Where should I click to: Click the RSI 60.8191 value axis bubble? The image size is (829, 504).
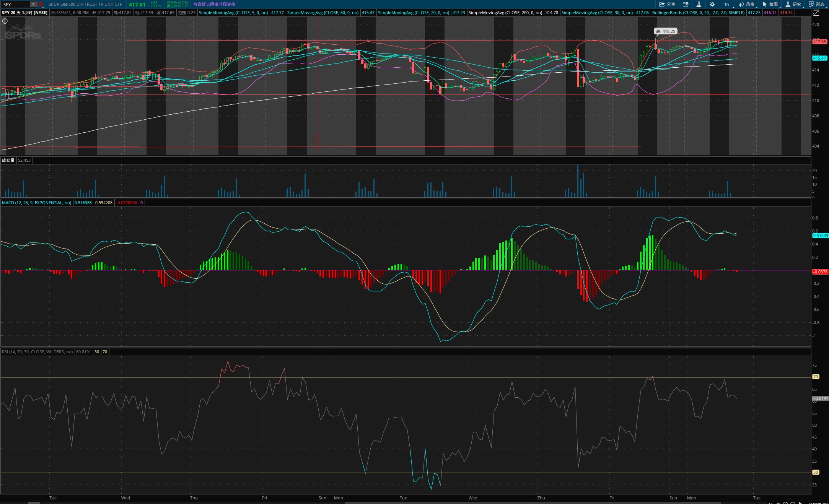point(820,398)
